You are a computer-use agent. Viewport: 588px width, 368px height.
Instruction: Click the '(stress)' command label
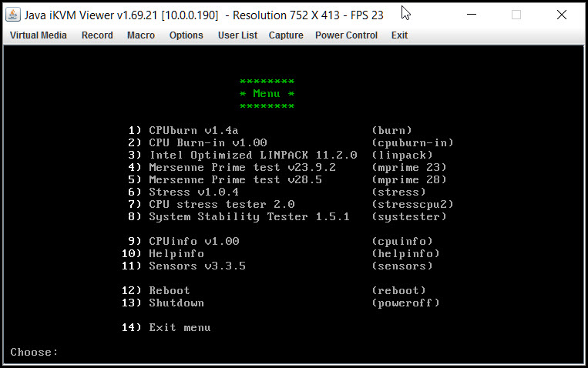click(x=398, y=192)
